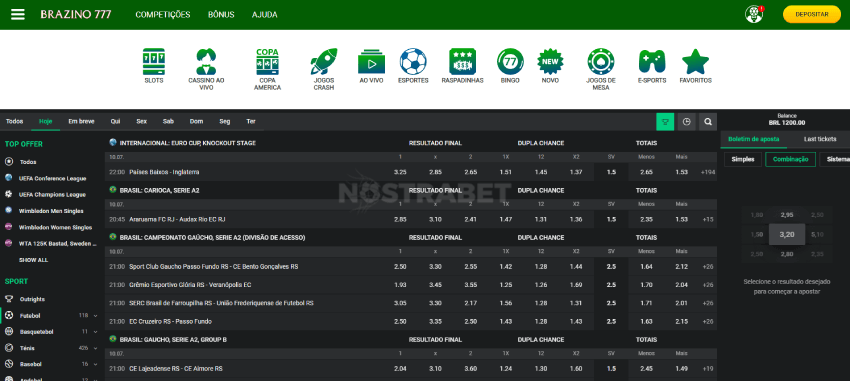The height and width of the screenshot is (381, 850).
Task: Open user profile avatar with notification
Action: click(x=754, y=14)
